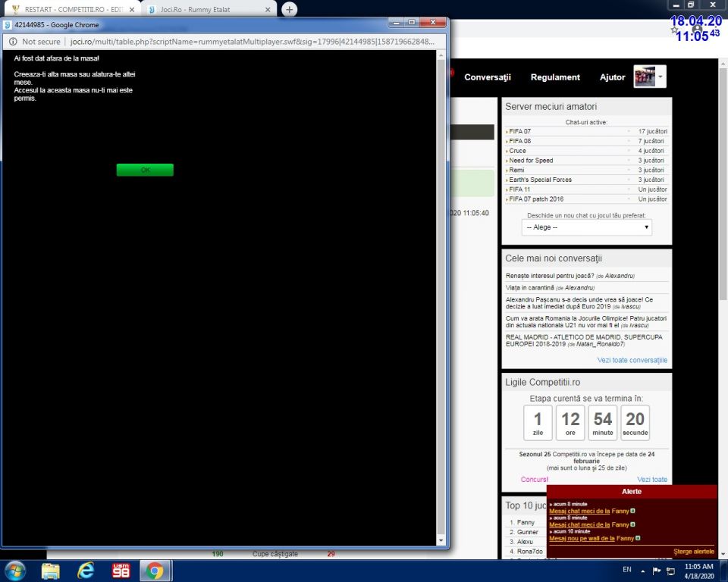Open the Windows Start menu

(x=15, y=570)
